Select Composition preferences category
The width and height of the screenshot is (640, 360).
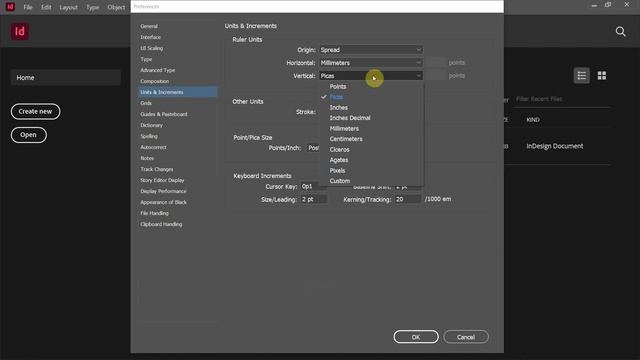(x=155, y=81)
